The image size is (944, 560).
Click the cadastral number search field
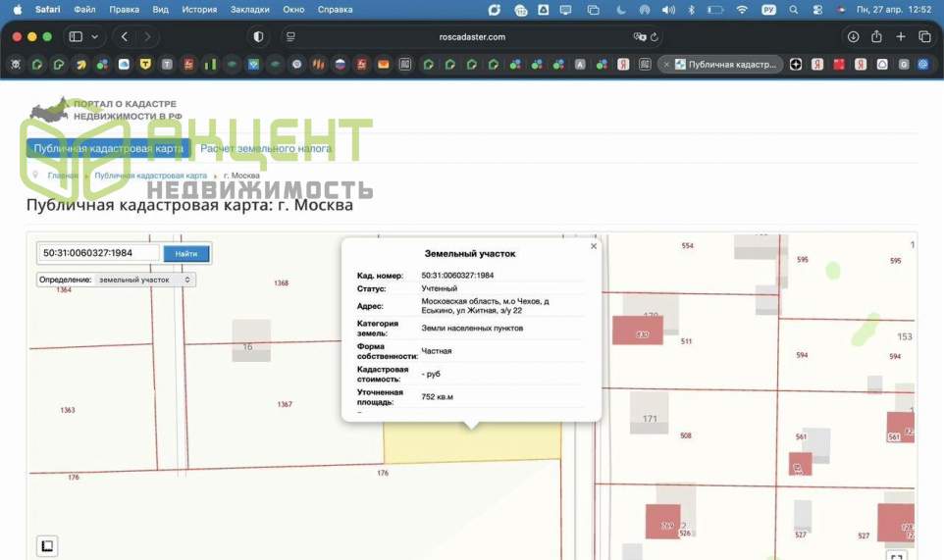coord(99,253)
